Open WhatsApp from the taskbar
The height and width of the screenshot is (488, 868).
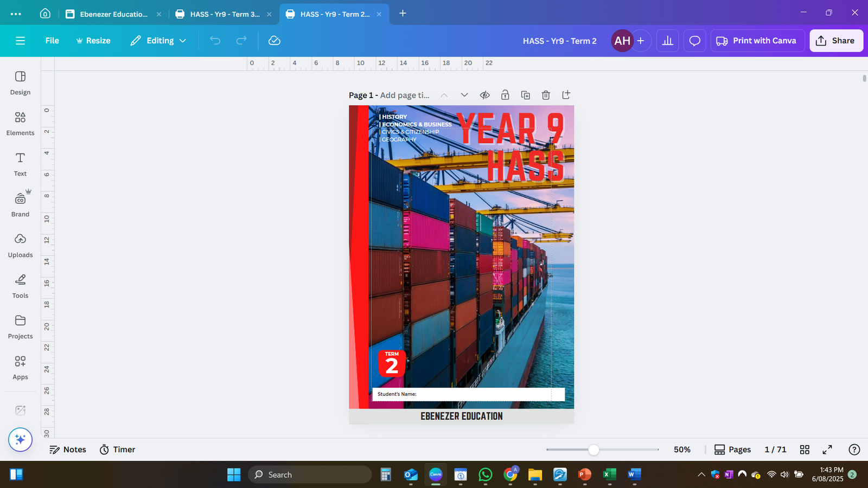[486, 474]
